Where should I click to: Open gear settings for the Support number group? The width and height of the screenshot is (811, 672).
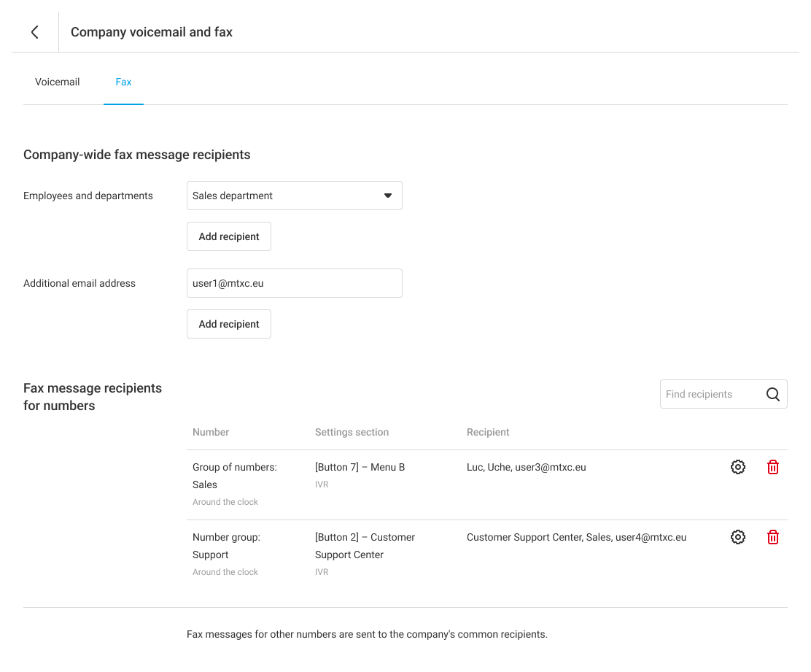pyautogui.click(x=738, y=537)
